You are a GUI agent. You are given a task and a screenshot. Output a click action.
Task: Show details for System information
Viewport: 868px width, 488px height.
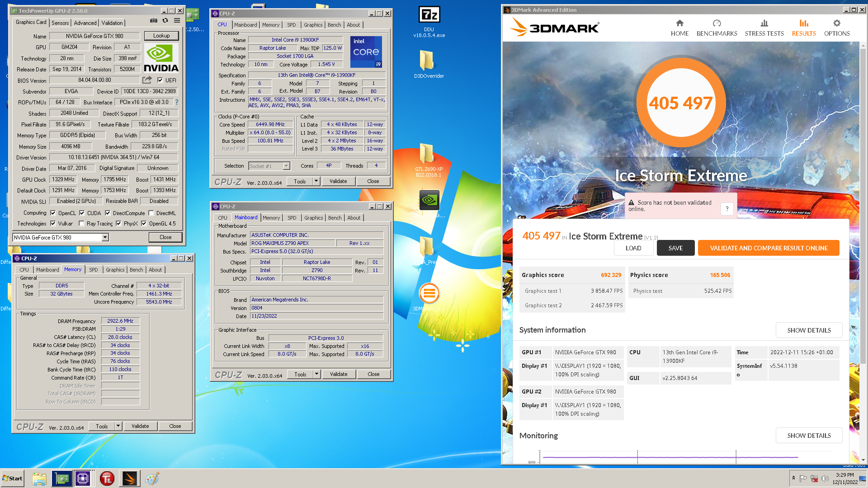(809, 330)
